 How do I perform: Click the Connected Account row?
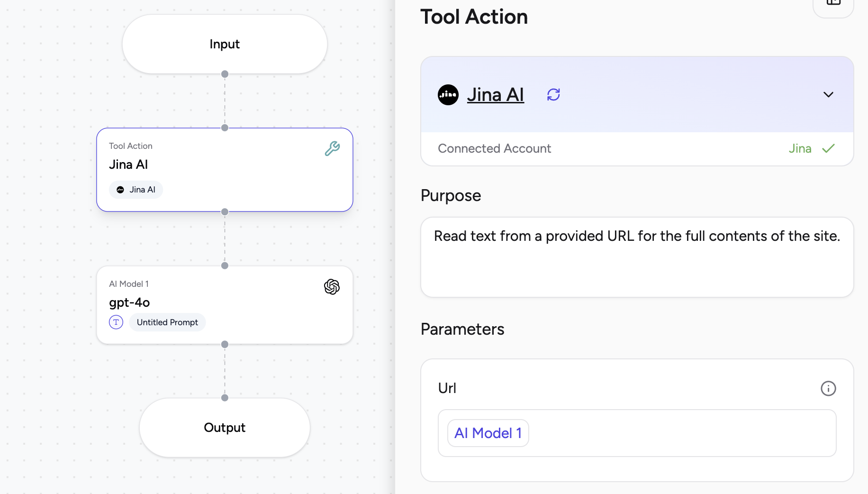637,149
